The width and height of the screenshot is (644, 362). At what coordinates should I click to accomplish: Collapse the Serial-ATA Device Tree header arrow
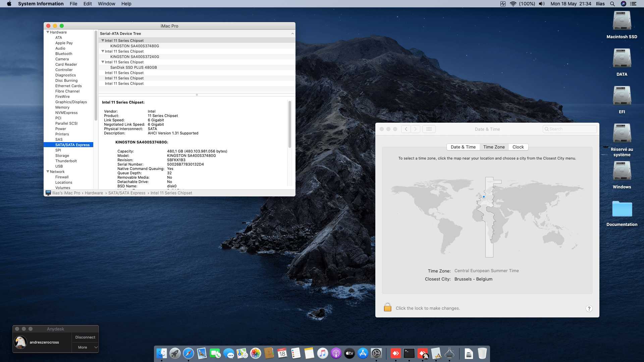(292, 34)
